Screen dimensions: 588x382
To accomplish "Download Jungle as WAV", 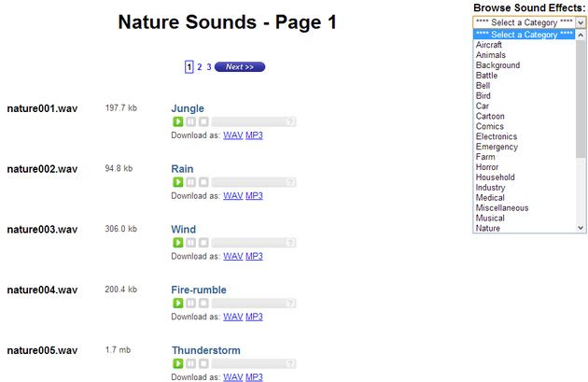I will pos(233,135).
